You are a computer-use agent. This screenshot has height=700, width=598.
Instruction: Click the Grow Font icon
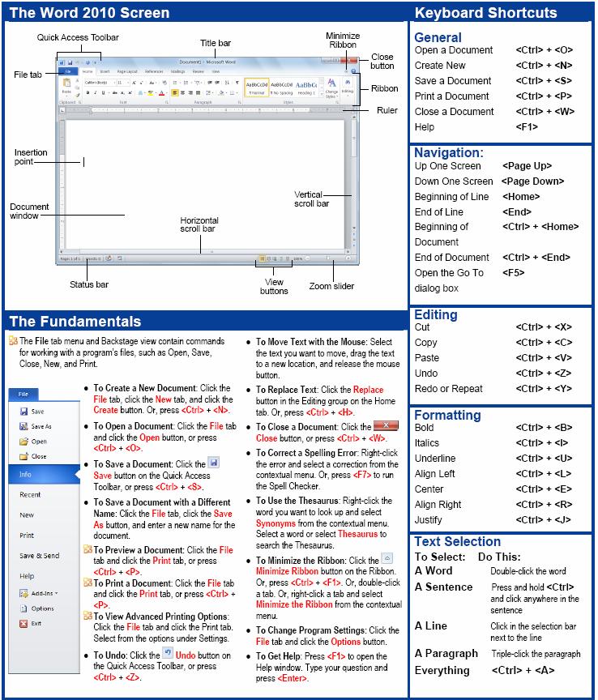pos(134,83)
